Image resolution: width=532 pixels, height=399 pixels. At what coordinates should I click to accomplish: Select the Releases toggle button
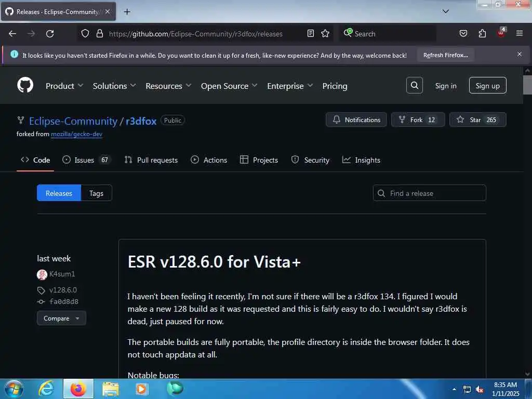[59, 193]
